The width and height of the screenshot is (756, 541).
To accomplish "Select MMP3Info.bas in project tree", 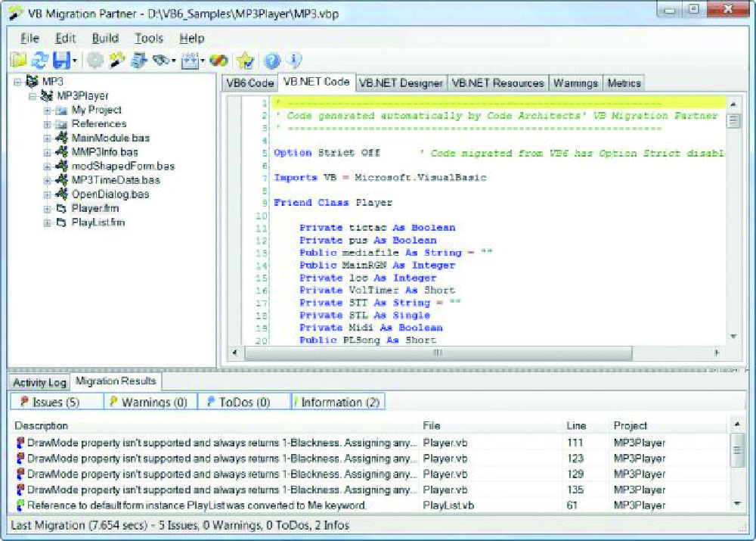I will [104, 152].
